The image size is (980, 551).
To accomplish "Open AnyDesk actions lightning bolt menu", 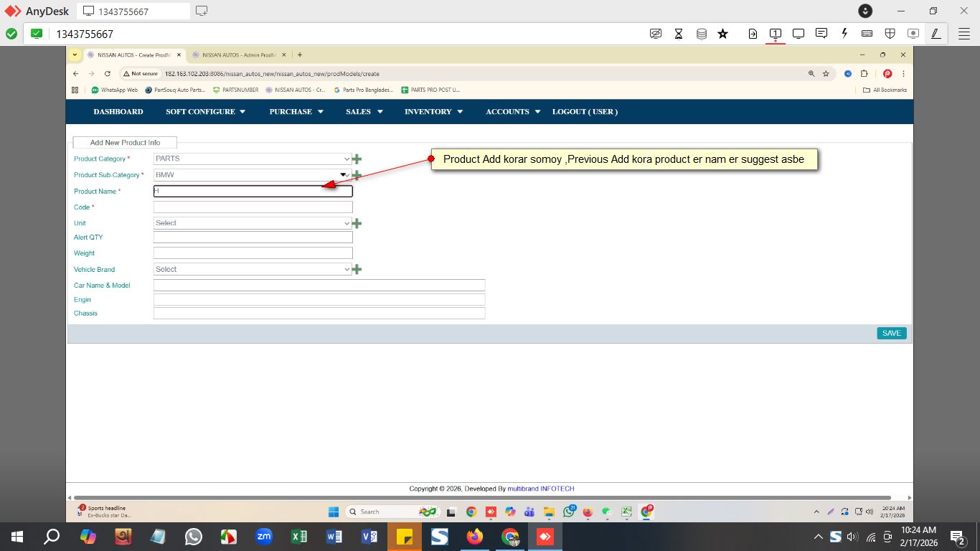I will pyautogui.click(x=844, y=34).
